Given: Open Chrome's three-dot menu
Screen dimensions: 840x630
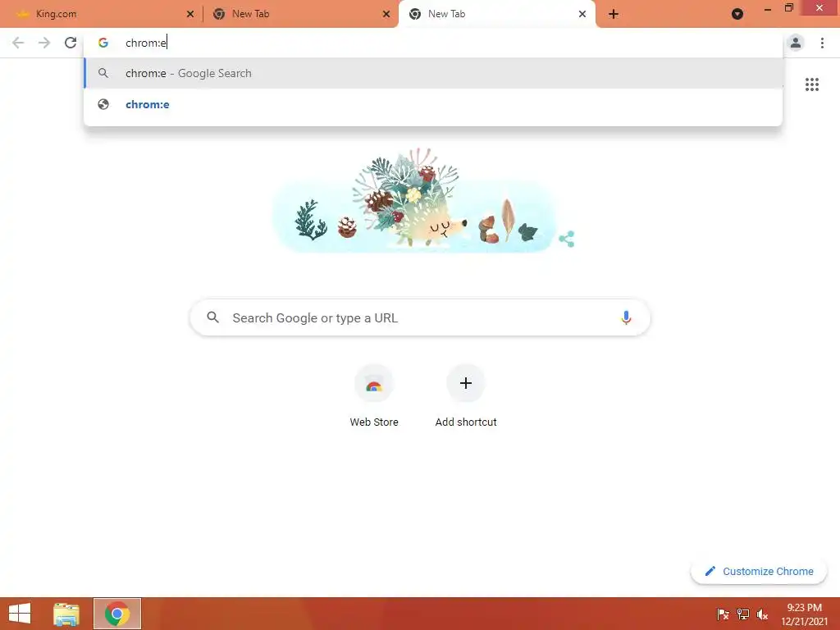Looking at the screenshot, I should 822,43.
